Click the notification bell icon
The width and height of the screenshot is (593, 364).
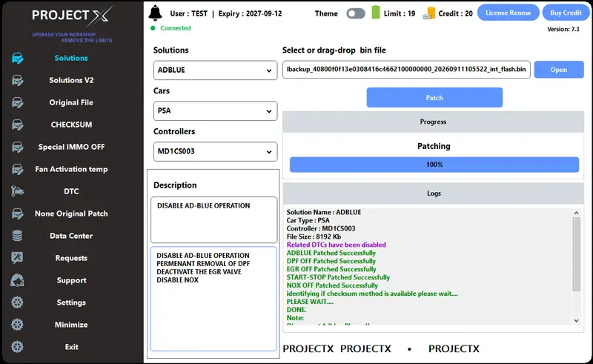tap(155, 13)
